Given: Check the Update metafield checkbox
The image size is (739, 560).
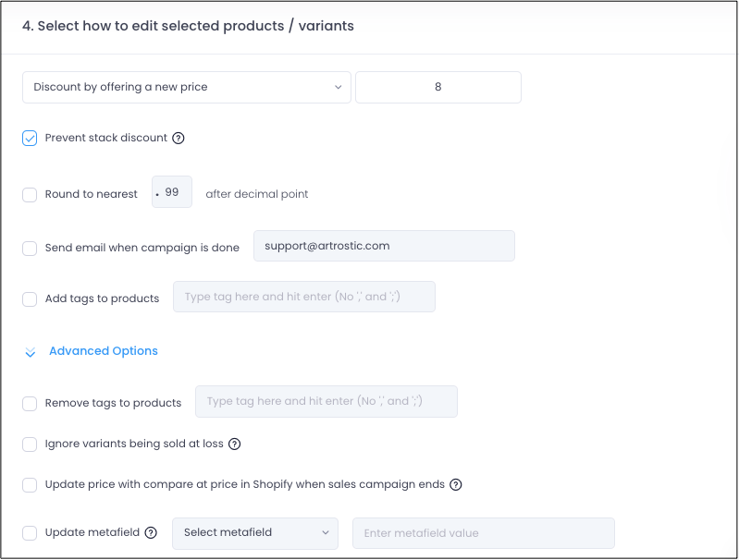Looking at the screenshot, I should coord(30,533).
